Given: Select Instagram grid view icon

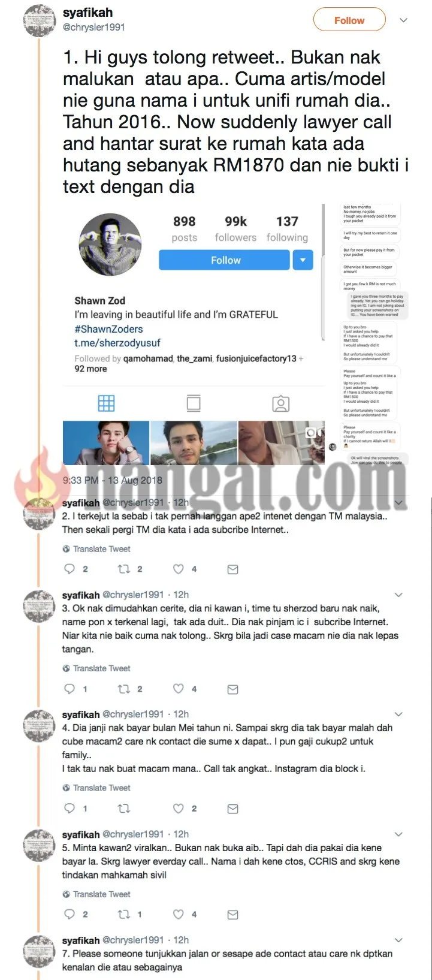Looking at the screenshot, I should click(x=106, y=403).
